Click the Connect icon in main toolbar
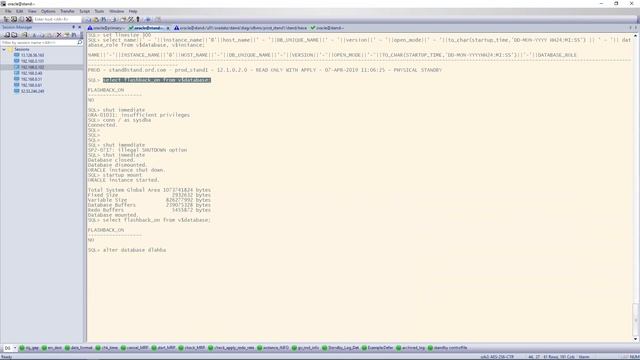 [x=14, y=19]
